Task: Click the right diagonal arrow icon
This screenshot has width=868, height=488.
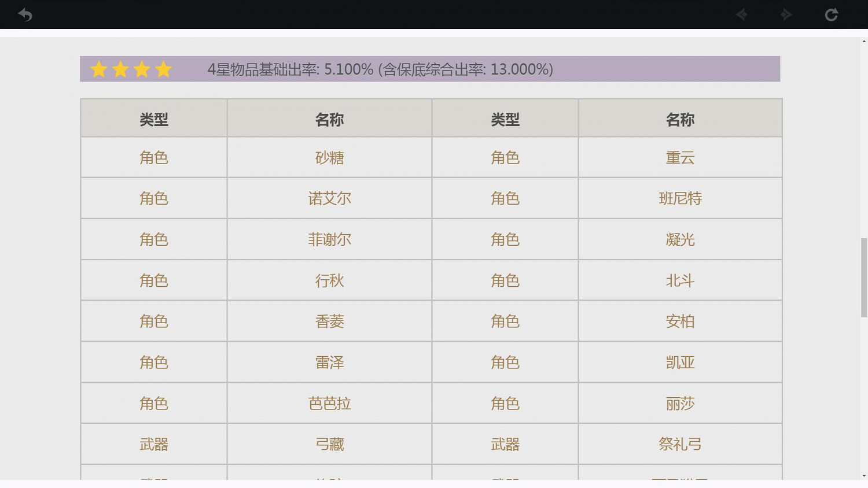Action: 786,14
